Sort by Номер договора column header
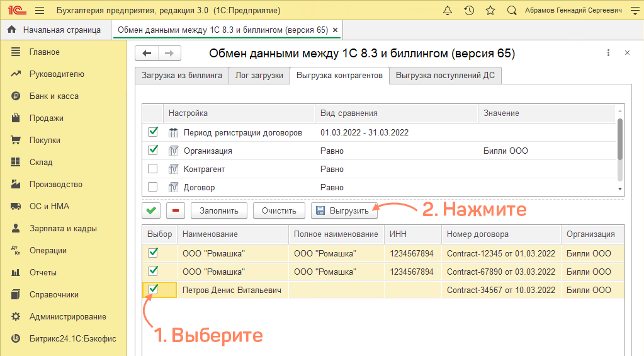This screenshot has width=644, height=356. click(x=502, y=234)
